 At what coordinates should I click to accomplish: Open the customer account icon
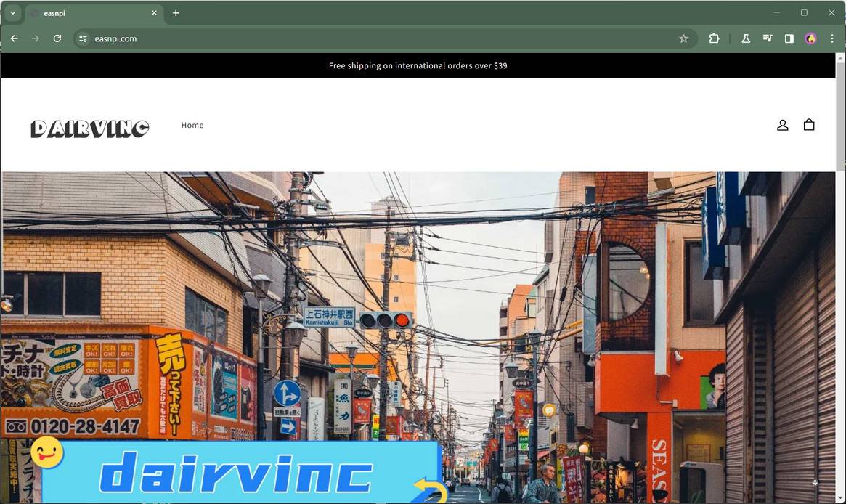point(783,124)
